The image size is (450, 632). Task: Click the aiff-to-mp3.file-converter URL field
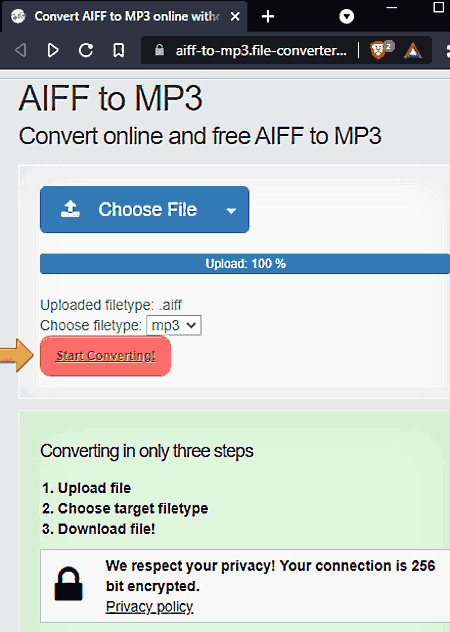point(261,50)
